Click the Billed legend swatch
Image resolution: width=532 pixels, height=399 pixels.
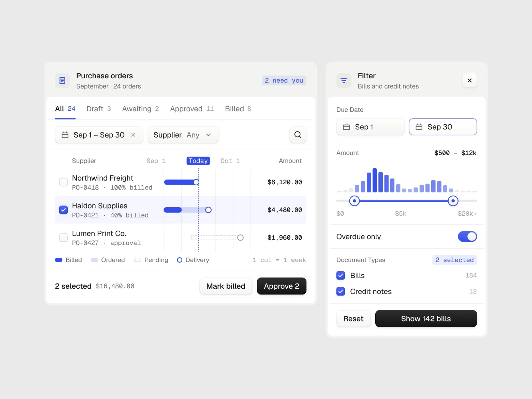tap(59, 260)
